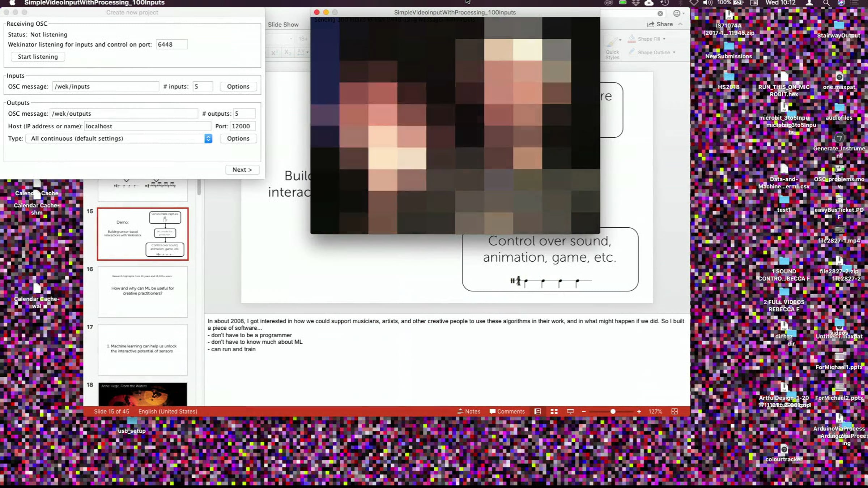Click the # inputs field in Wekinator
868x488 pixels.
(x=203, y=86)
